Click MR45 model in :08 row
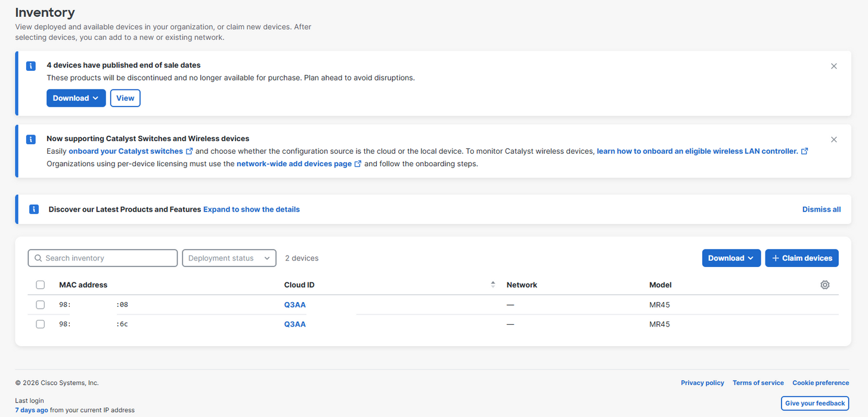Image resolution: width=868 pixels, height=417 pixels. pyautogui.click(x=659, y=305)
